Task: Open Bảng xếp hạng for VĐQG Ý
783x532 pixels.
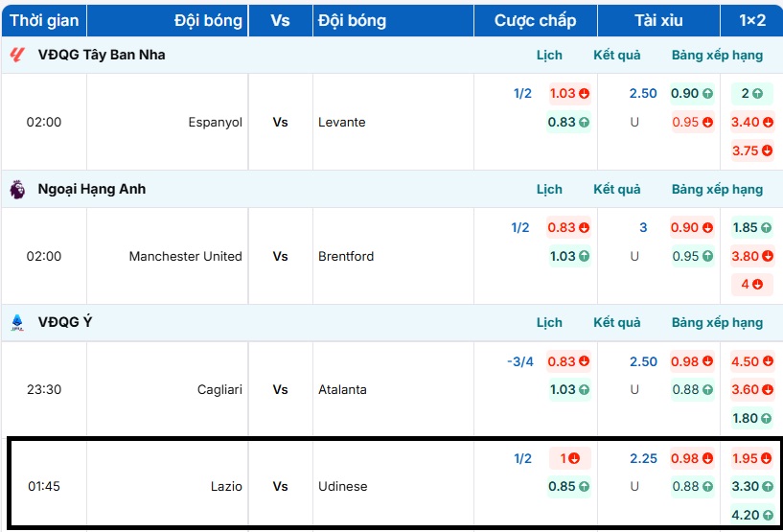Action: point(717,323)
